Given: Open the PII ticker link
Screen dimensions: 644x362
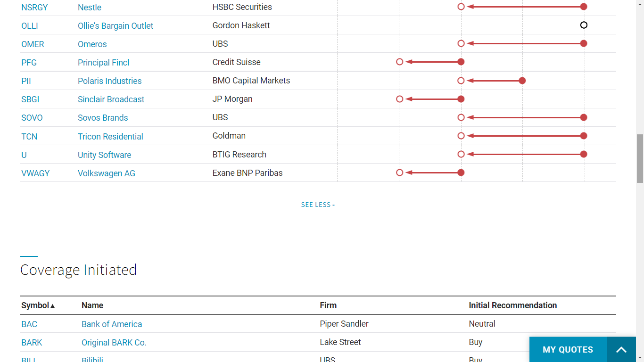Looking at the screenshot, I should click(26, 81).
